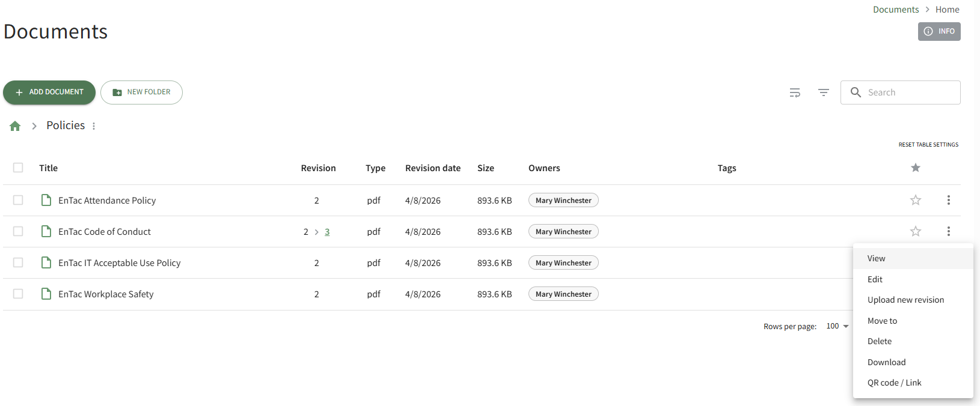Image resolution: width=980 pixels, height=406 pixels.
Task: Tick the EnTac Workplace Safety checkbox
Action: [18, 294]
